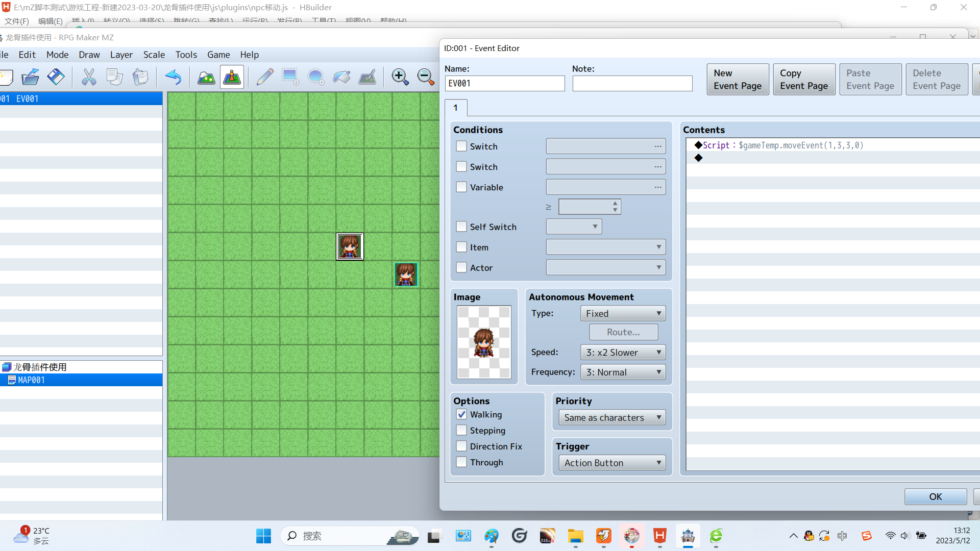Enable the Direction Fix checkbox
Screen dimensions: 980x551
[x=461, y=446]
